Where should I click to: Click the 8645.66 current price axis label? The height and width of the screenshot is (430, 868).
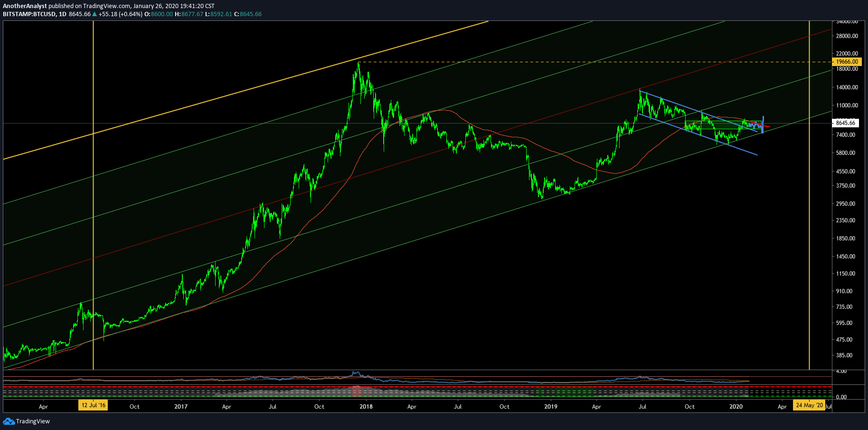click(x=846, y=123)
